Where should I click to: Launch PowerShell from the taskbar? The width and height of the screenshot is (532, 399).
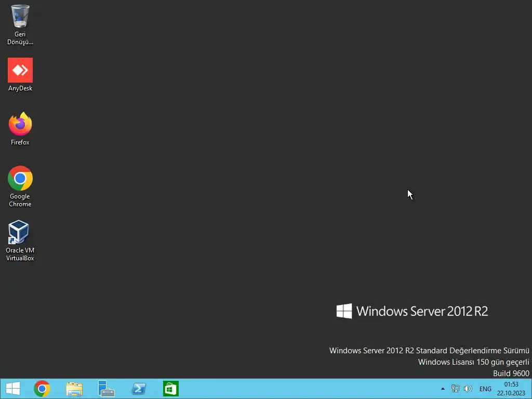click(139, 389)
